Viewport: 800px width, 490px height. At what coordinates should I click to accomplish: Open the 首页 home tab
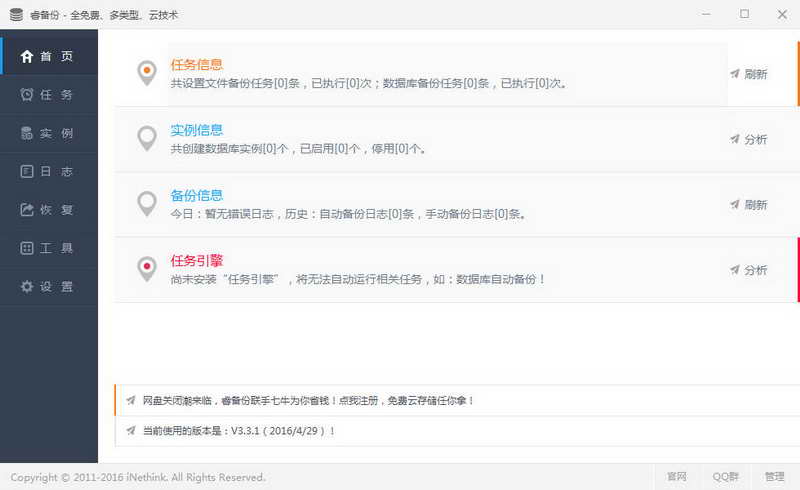point(49,57)
